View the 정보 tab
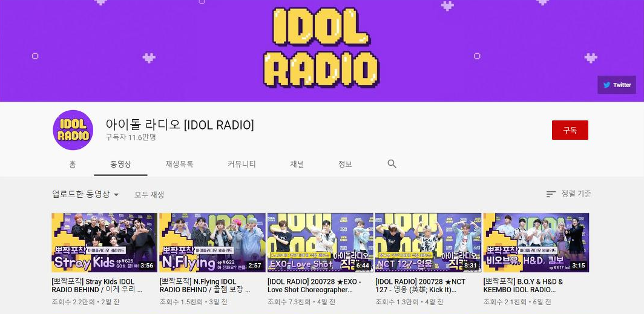644x314 pixels. (x=345, y=164)
